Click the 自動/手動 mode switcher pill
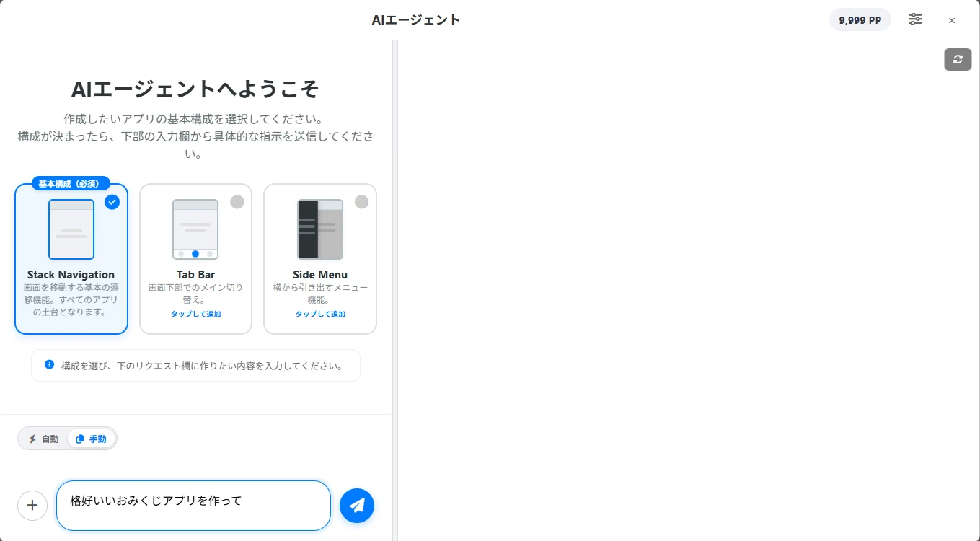 coord(67,438)
